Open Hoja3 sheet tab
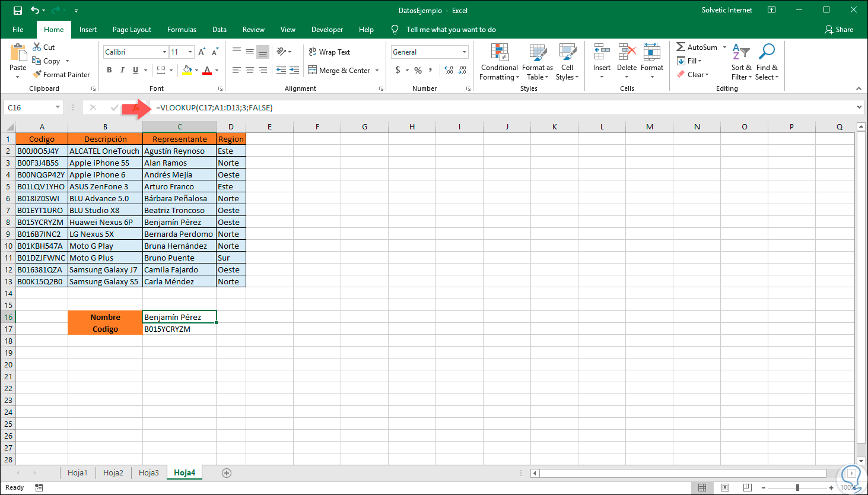This screenshot has width=868, height=495. pos(148,473)
